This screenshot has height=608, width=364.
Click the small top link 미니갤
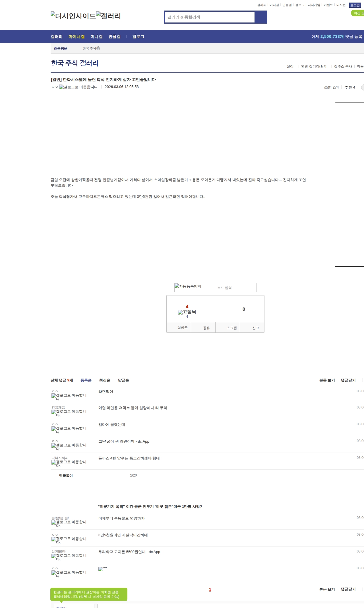coord(274,5)
